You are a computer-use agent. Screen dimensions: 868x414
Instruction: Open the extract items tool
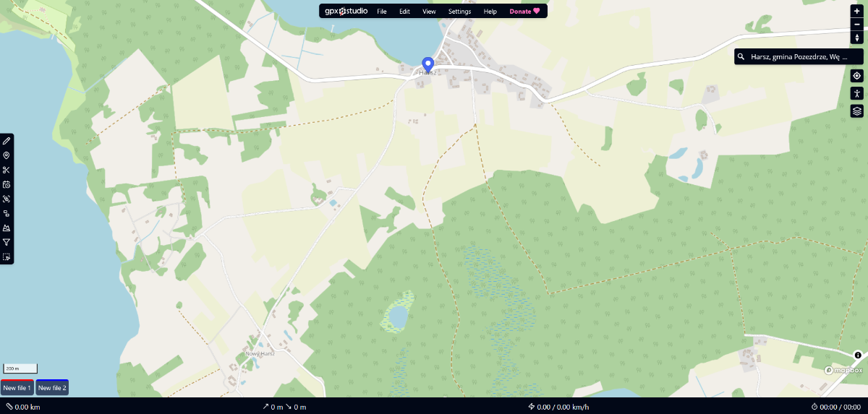coord(7,213)
